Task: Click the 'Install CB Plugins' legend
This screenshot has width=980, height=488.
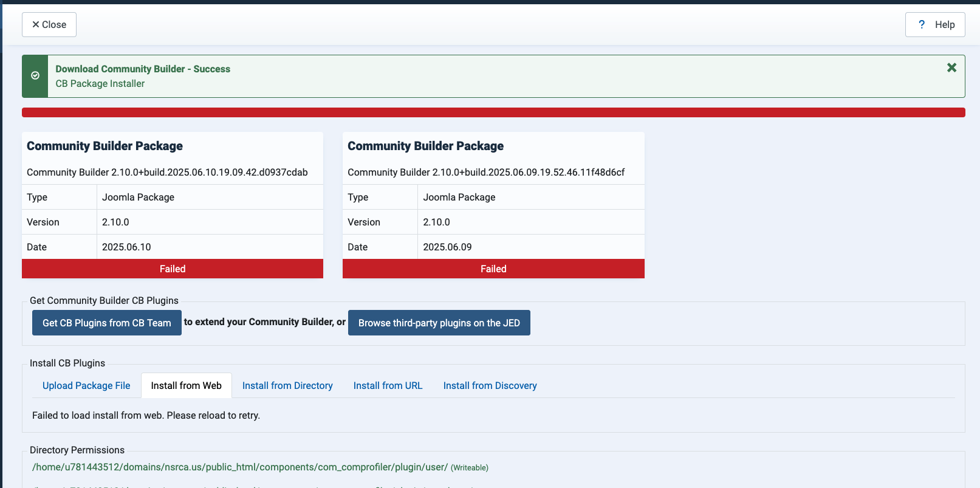Action: point(67,363)
